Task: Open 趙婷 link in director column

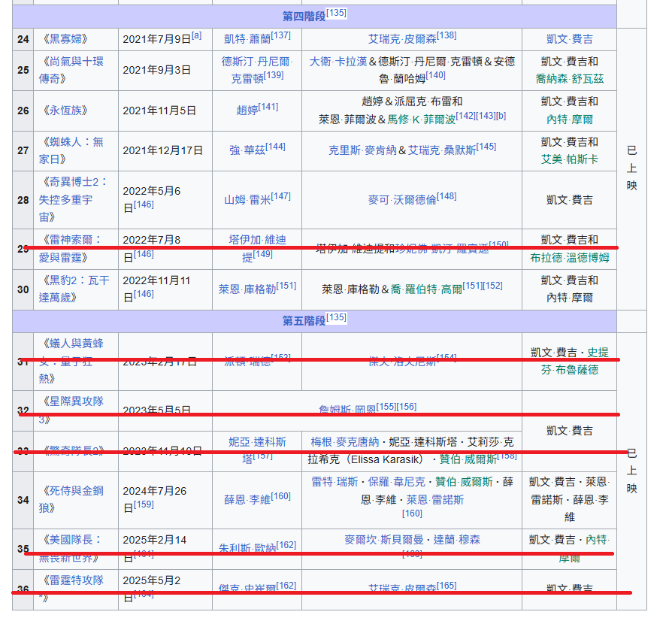Action: (x=247, y=111)
